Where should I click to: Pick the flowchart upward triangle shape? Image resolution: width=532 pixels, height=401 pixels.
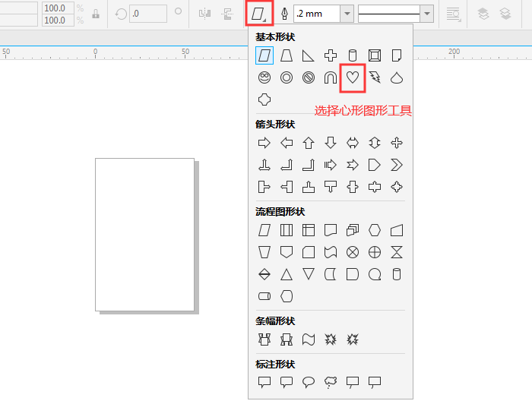pyautogui.click(x=287, y=274)
